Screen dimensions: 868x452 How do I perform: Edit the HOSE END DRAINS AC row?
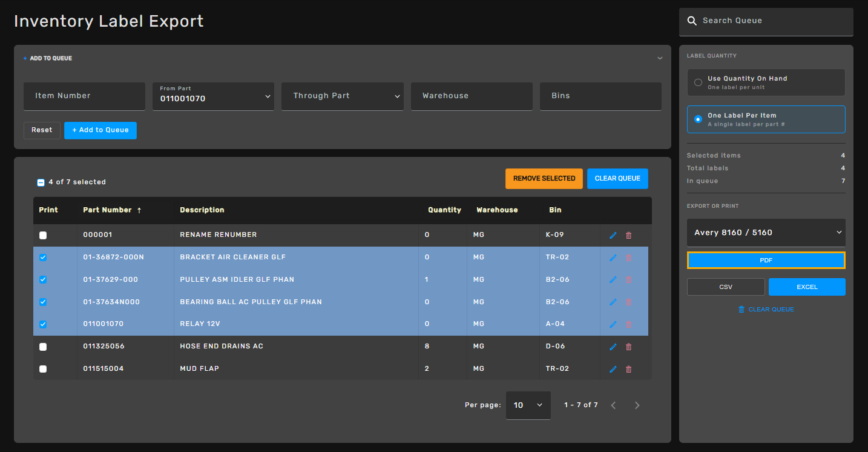(x=613, y=347)
